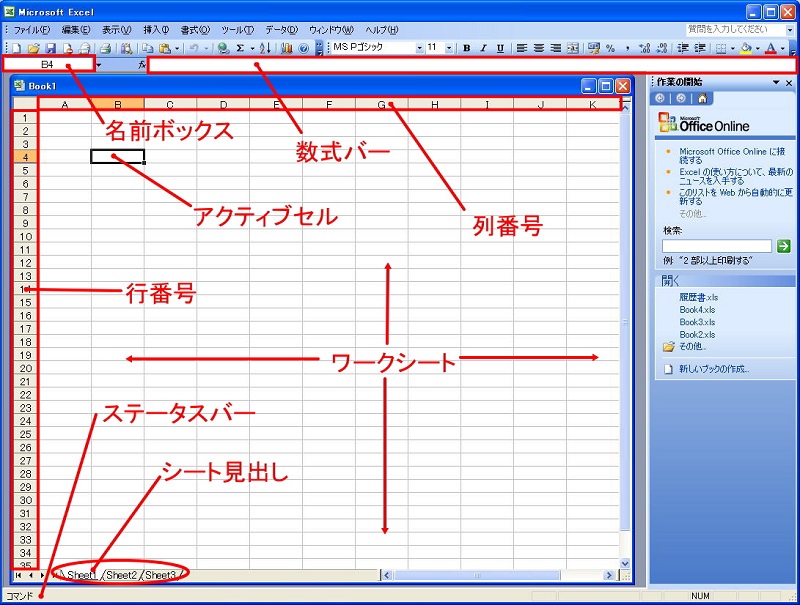Click the Undo arrow icon

pos(194,48)
